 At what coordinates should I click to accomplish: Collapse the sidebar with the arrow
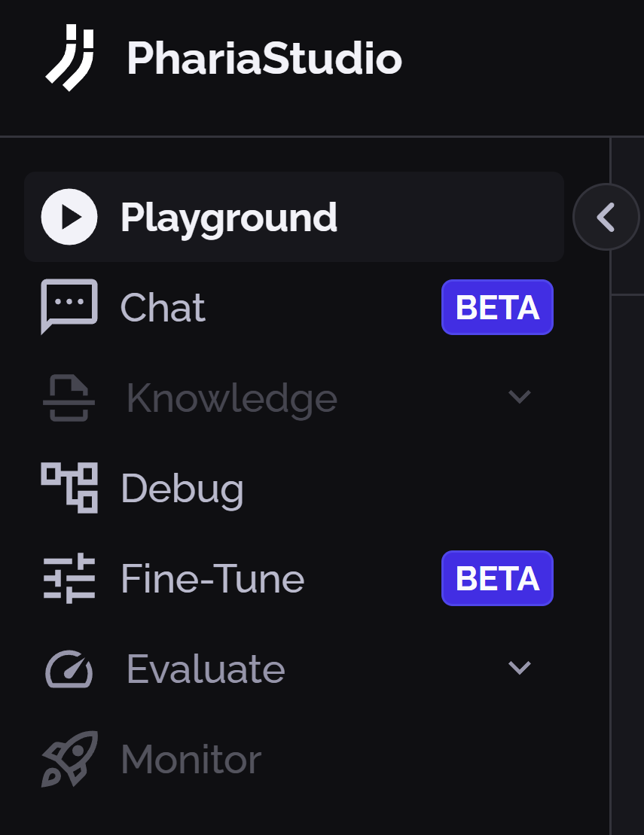(x=606, y=216)
